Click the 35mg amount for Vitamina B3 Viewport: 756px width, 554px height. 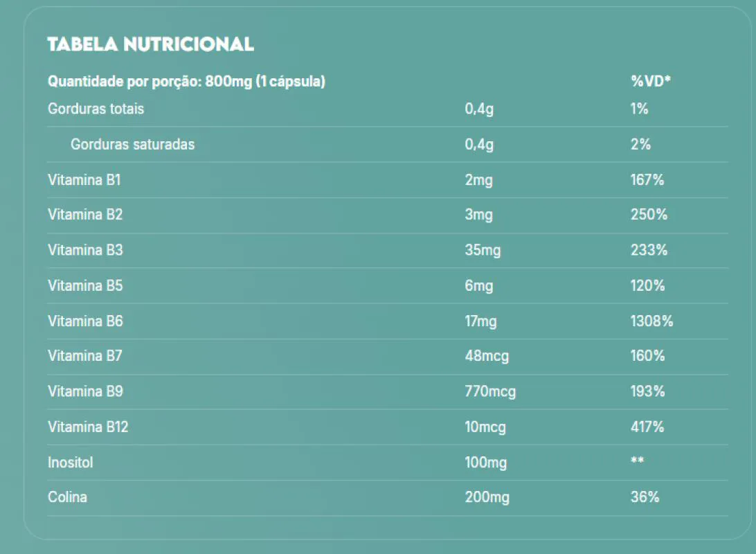[483, 250]
